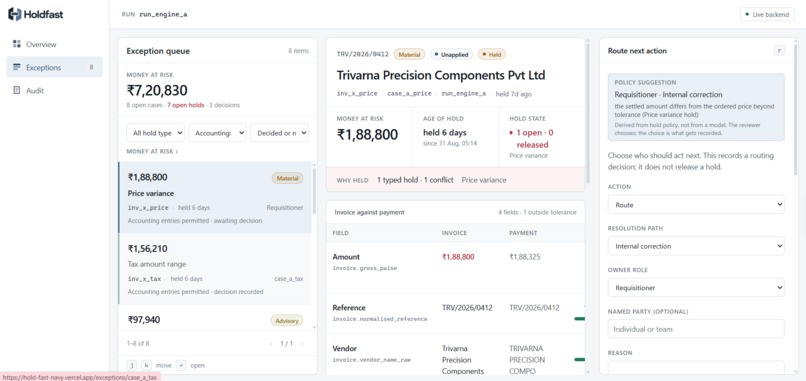Image resolution: width=806 pixels, height=381 pixels.
Task: Click the Trivarna Precision Components Pvt Ltd title
Action: [x=441, y=75]
